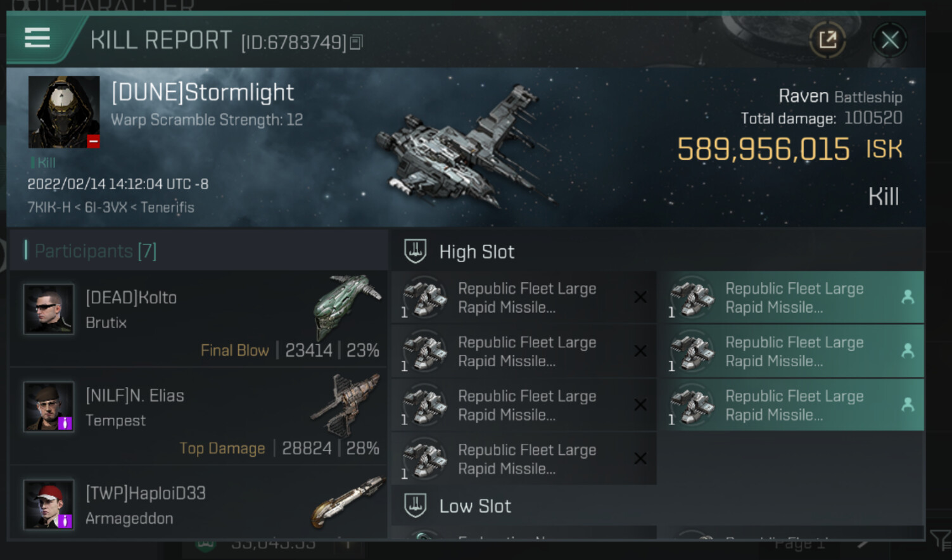Image resolution: width=952 pixels, height=560 pixels.
Task: Copy the kill report ID
Action: pos(357,42)
